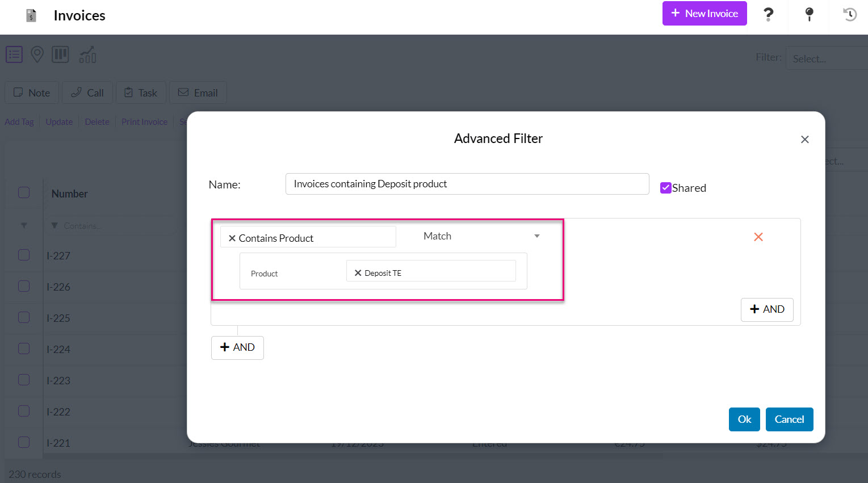Switch to map view pin icon
Image resolution: width=868 pixels, height=483 pixels.
click(37, 54)
